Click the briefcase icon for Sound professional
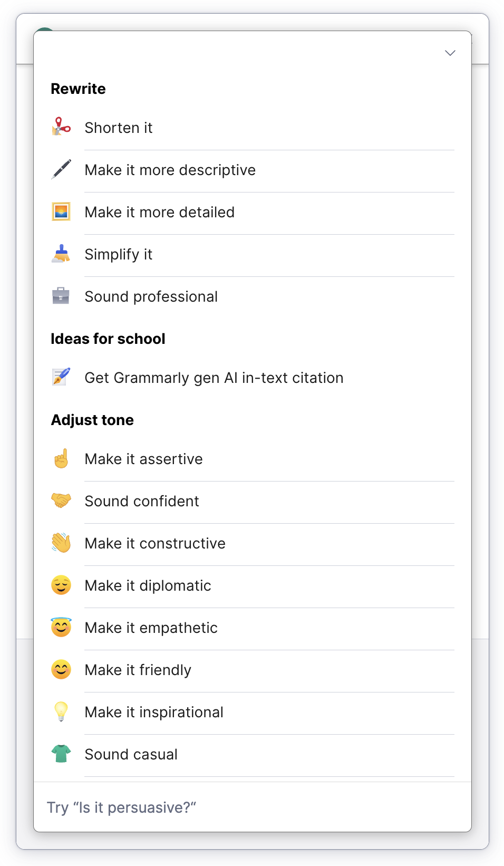Image resolution: width=504 pixels, height=866 pixels. point(61,296)
